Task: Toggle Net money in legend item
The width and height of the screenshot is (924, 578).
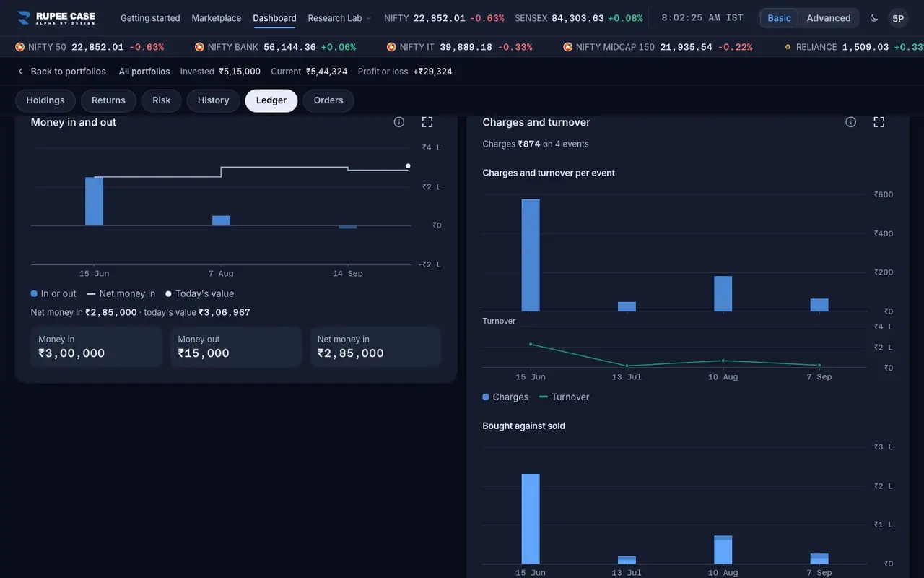Action: pos(121,293)
